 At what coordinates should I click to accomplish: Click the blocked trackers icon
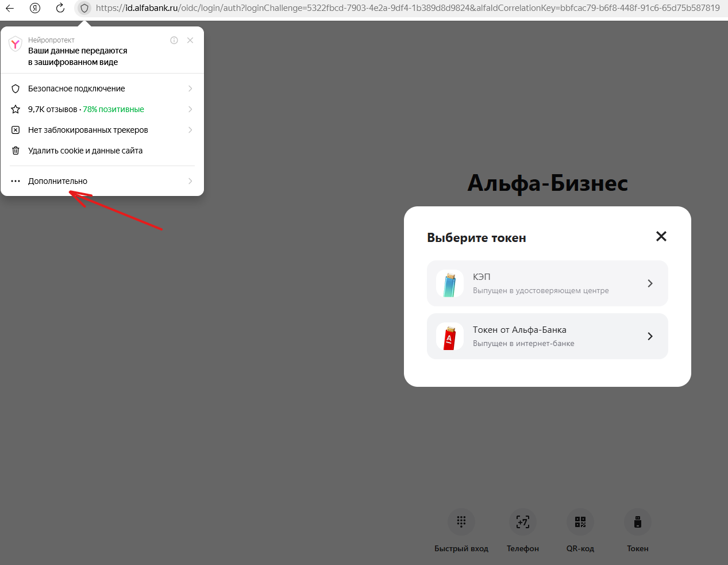(x=16, y=130)
